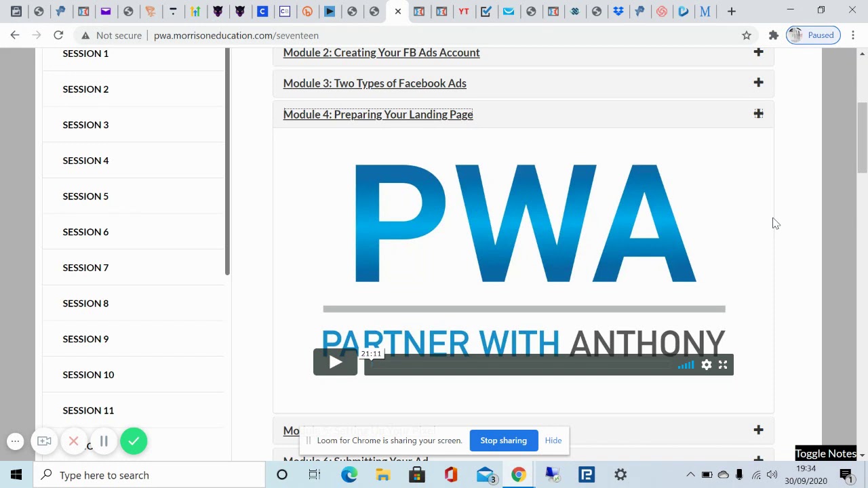
Task: Switch to the Medium M browser tab
Action: [705, 12]
